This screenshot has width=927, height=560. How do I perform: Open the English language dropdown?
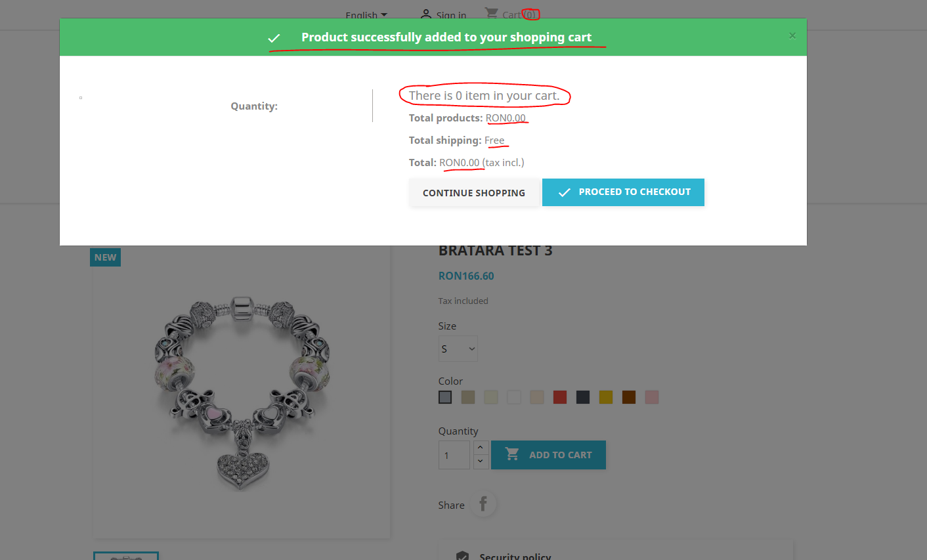pyautogui.click(x=366, y=15)
